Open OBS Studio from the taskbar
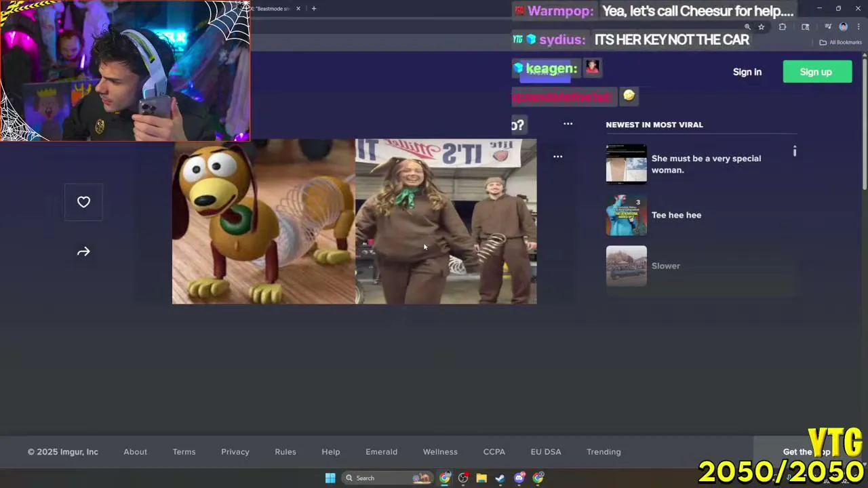Screen dimensions: 868x488 point(463,478)
